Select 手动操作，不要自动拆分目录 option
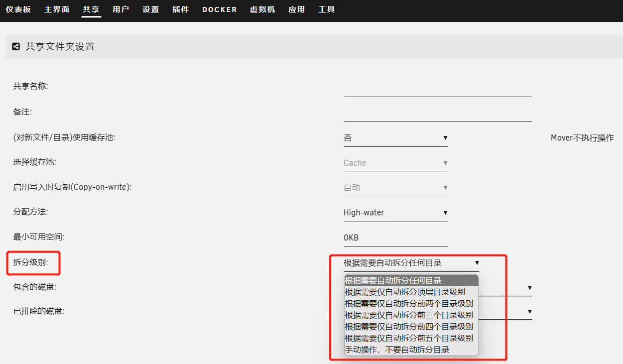This screenshot has width=623, height=364. pyautogui.click(x=397, y=349)
